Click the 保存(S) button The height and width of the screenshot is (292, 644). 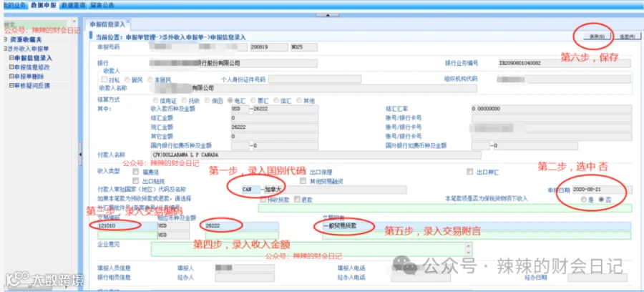(597, 36)
